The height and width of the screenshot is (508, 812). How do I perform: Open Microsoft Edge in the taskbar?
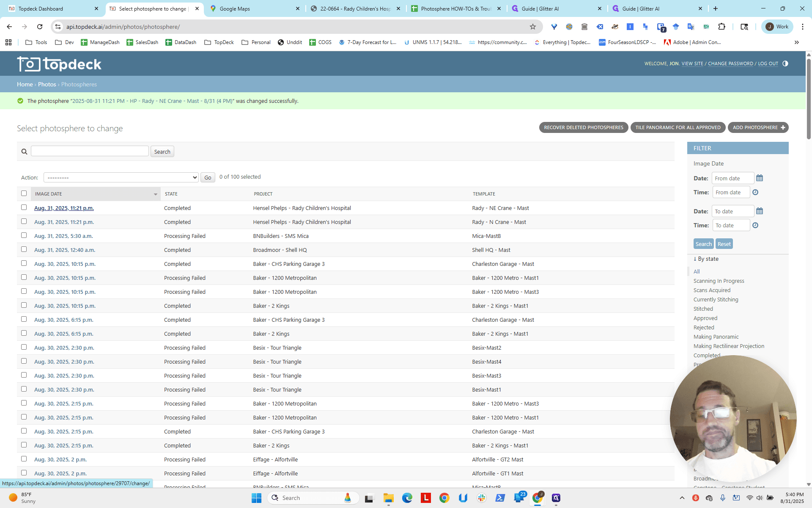click(x=407, y=498)
